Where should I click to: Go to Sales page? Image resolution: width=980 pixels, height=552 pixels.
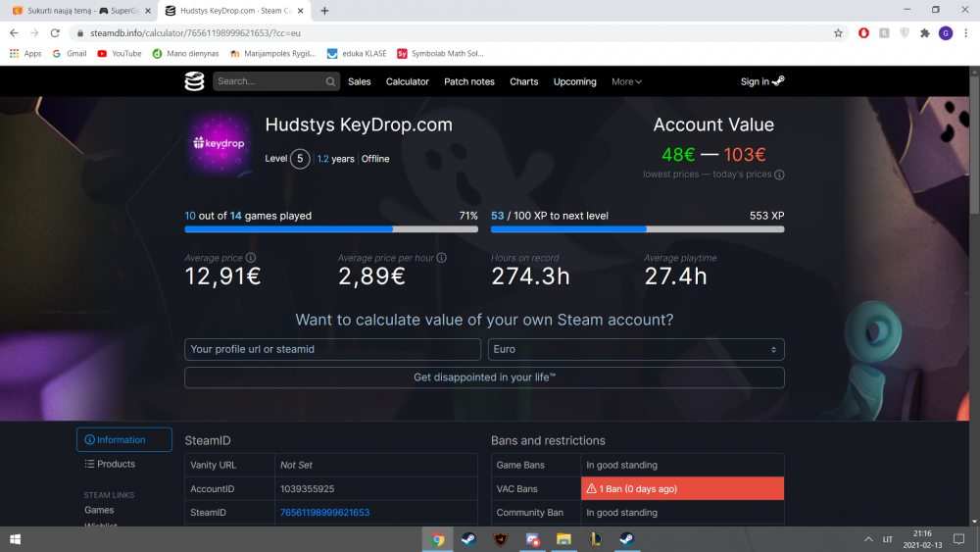click(360, 82)
